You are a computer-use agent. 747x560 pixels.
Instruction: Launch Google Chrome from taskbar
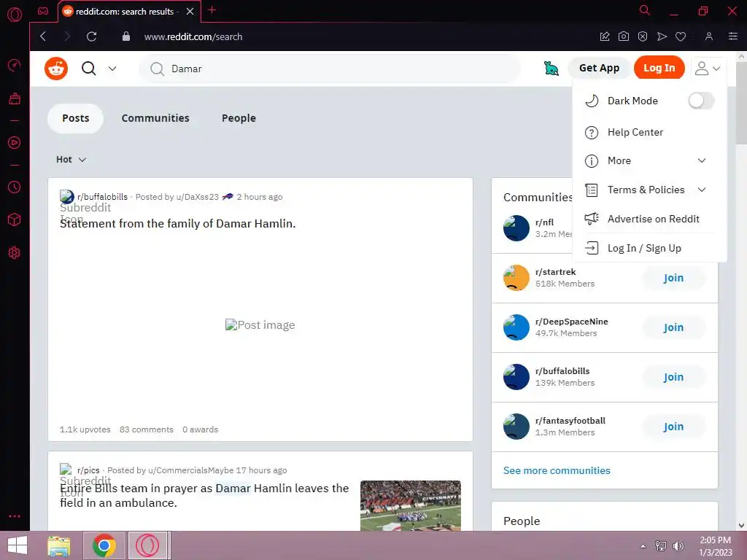point(104,545)
